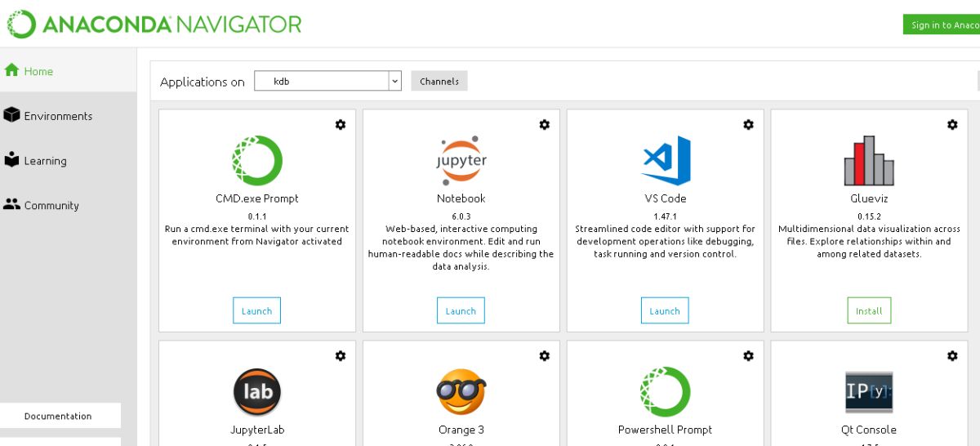Viewport: 980px width, 446px height.
Task: Click the VS Code version 1.47.1 text
Action: click(666, 216)
